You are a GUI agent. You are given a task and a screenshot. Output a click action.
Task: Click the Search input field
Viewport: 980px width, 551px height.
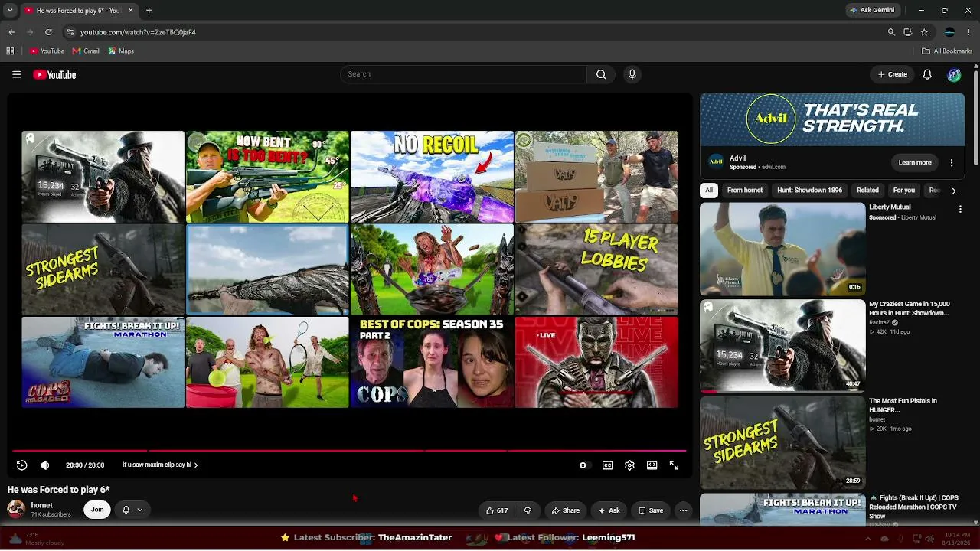pyautogui.click(x=463, y=74)
